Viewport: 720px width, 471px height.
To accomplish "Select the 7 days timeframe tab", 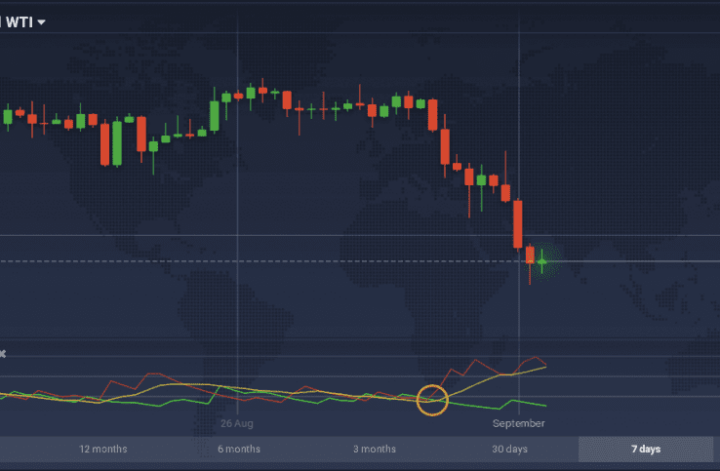I will [x=646, y=449].
